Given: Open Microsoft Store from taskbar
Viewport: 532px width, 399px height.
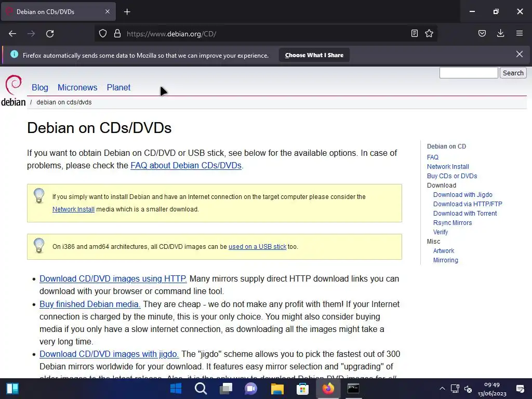Looking at the screenshot, I should click(x=302, y=389).
